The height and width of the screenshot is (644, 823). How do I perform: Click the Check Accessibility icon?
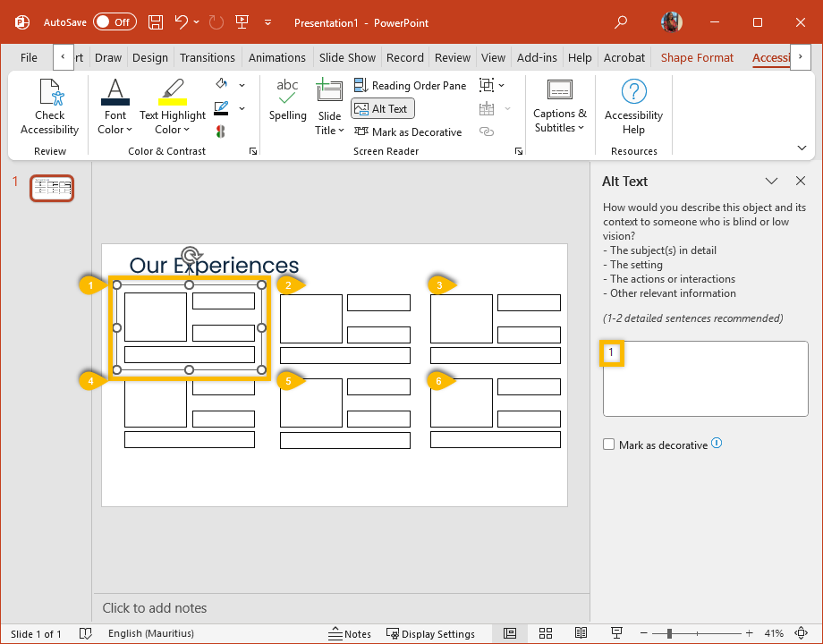click(x=50, y=94)
